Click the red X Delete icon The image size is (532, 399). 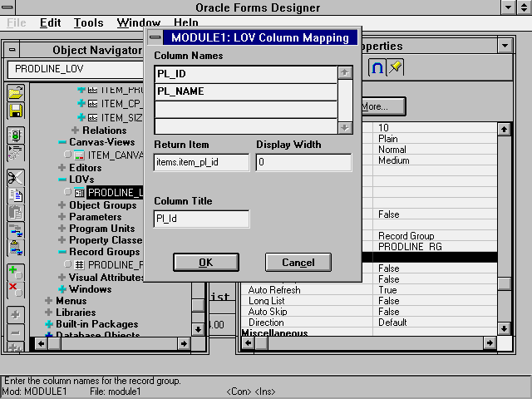tap(16, 289)
